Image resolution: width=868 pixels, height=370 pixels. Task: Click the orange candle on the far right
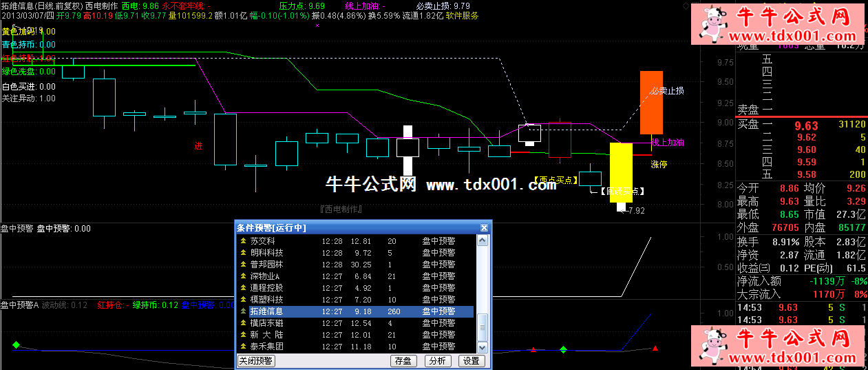point(651,103)
